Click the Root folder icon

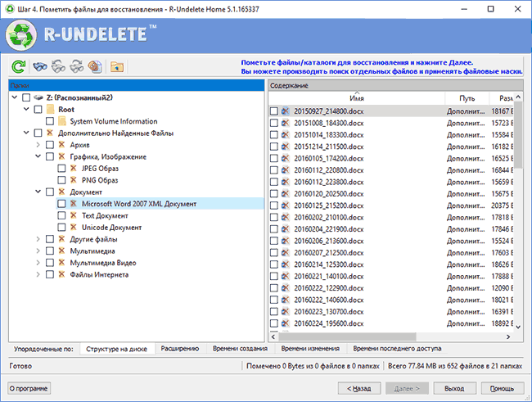coord(51,110)
